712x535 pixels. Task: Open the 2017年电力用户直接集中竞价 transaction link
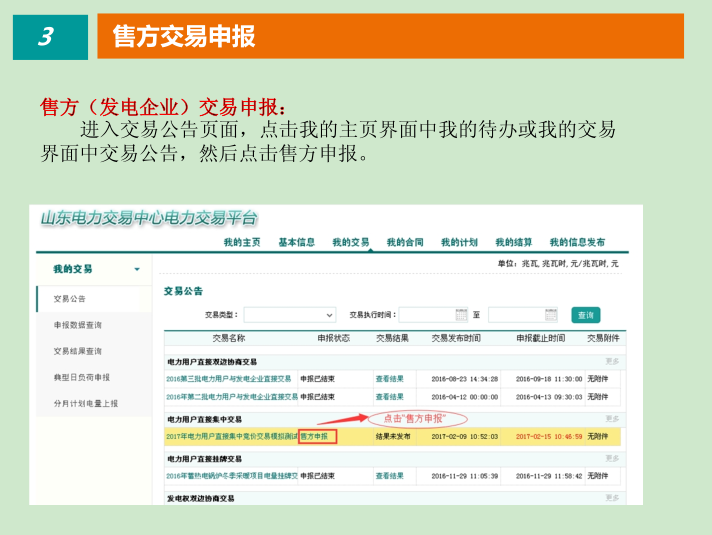231,436
